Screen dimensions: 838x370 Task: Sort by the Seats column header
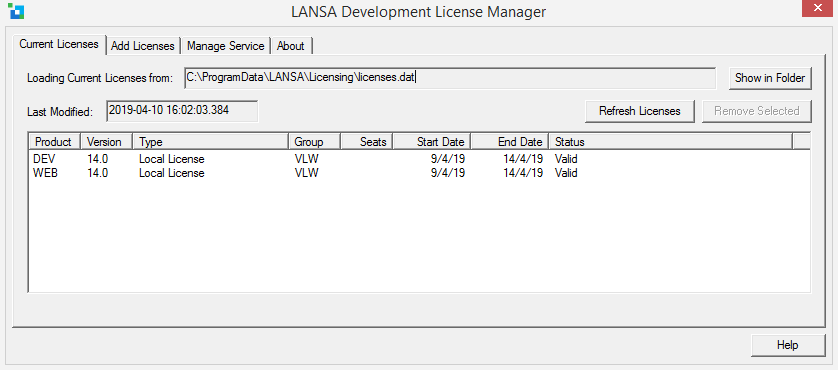point(367,142)
